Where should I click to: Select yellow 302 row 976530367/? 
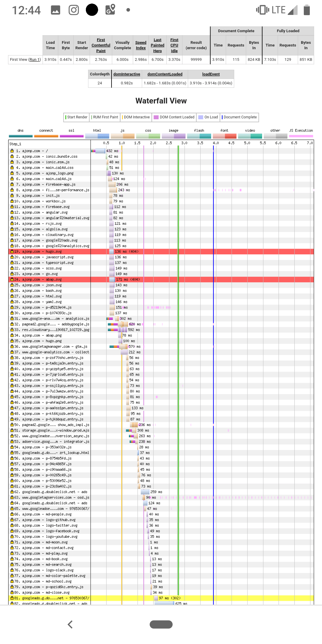161,598
